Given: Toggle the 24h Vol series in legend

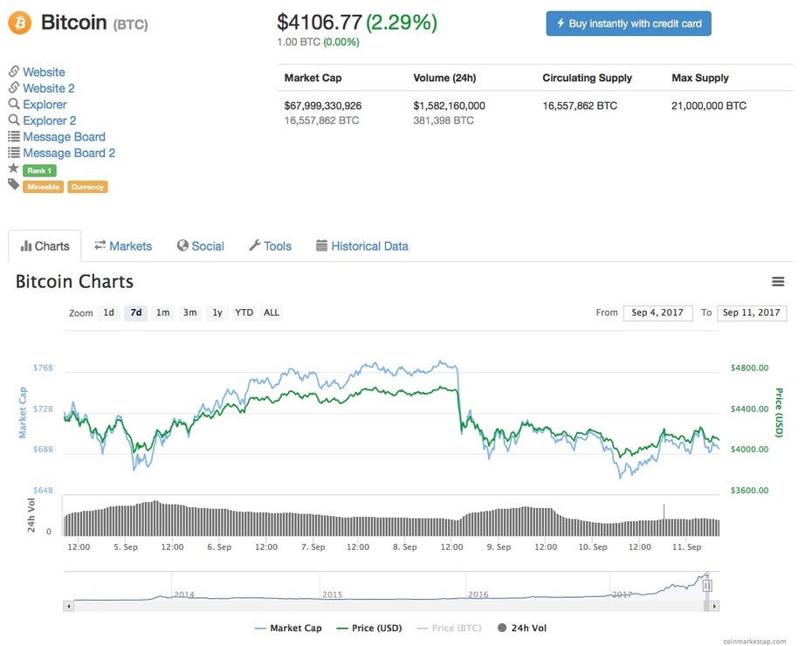Looking at the screenshot, I should 522,628.
